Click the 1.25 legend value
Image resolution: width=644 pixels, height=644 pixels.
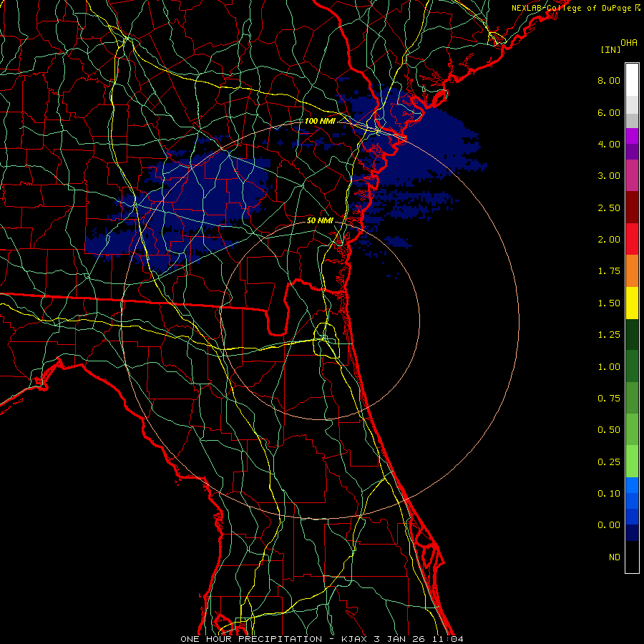click(609, 335)
